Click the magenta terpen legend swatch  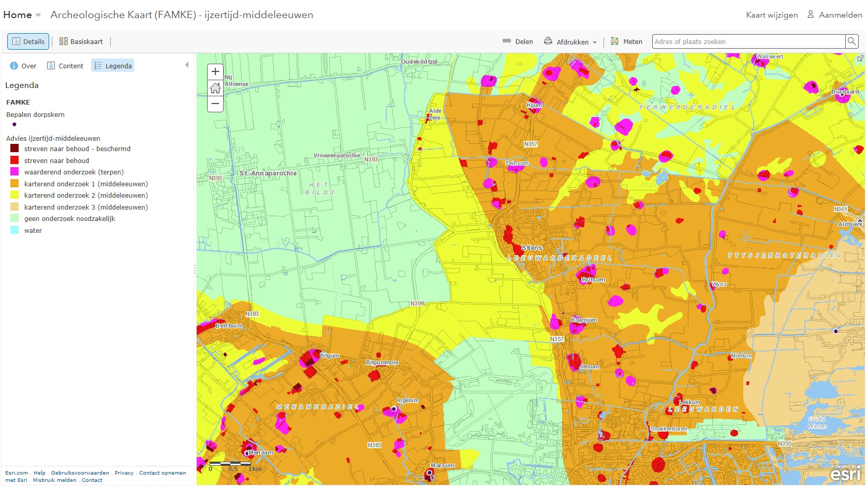pyautogui.click(x=14, y=172)
